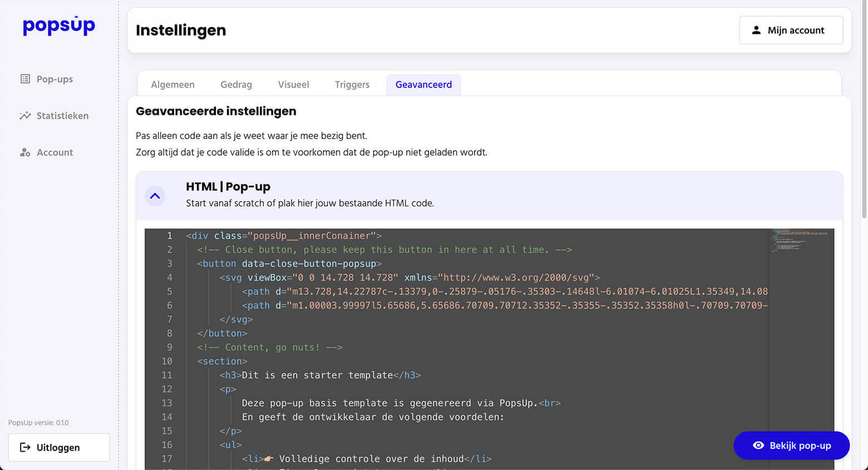Viewport: 868px width, 470px height.
Task: Click the popsUp logo
Action: click(58, 26)
